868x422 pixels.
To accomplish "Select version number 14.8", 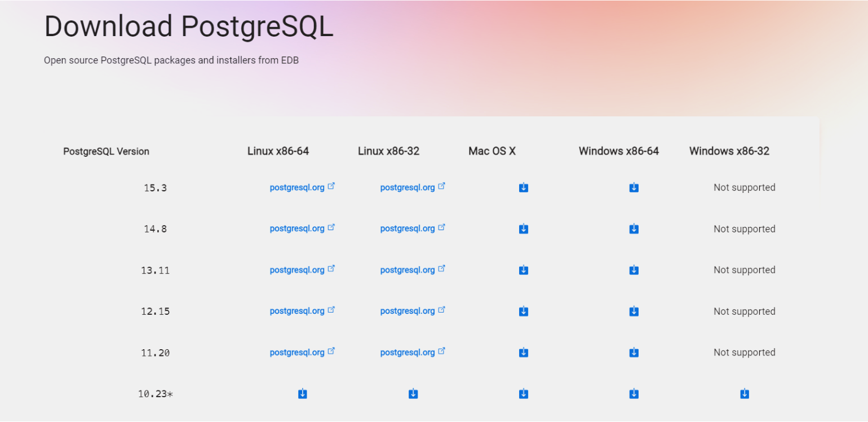I will click(x=156, y=229).
